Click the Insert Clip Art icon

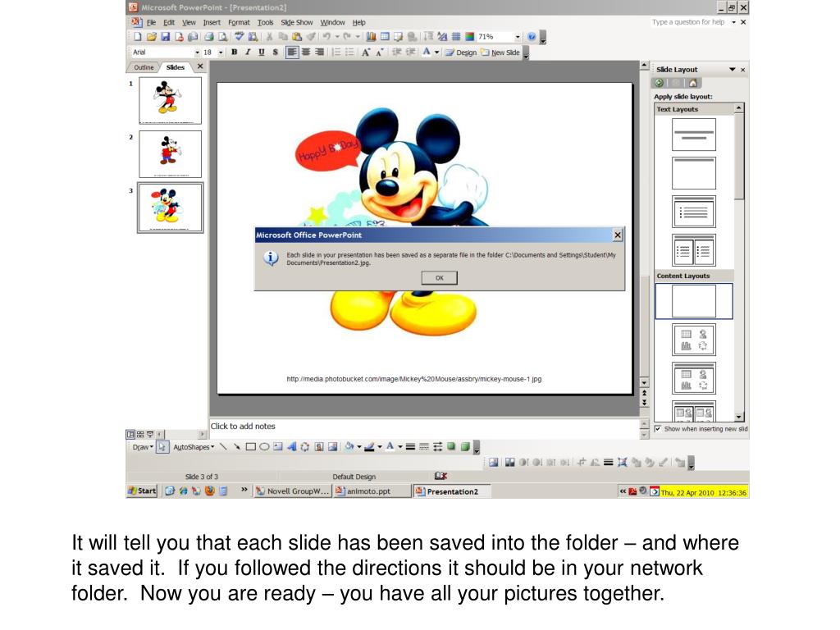point(319,447)
